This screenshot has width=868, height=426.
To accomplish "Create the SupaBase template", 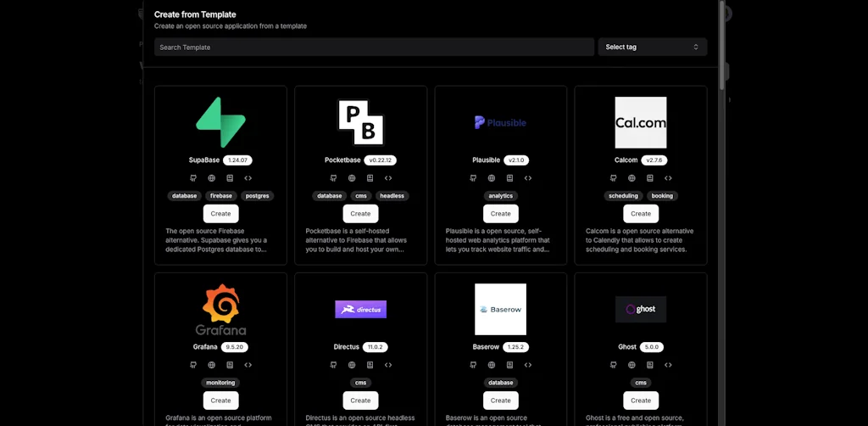I will (x=220, y=214).
